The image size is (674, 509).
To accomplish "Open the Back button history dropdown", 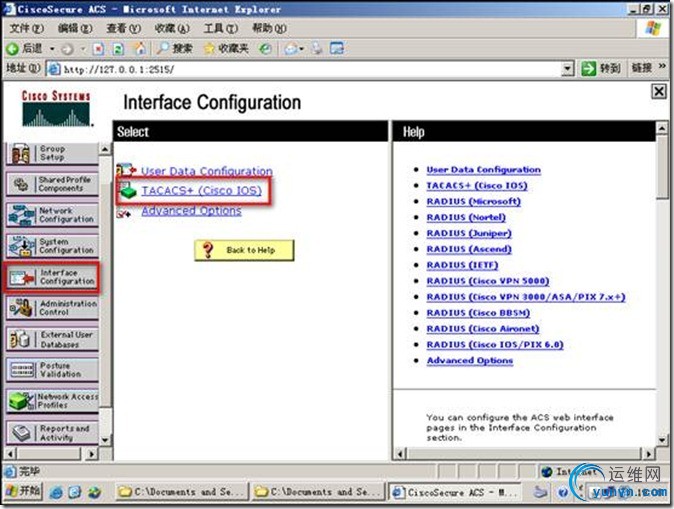I will pyautogui.click(x=52, y=49).
